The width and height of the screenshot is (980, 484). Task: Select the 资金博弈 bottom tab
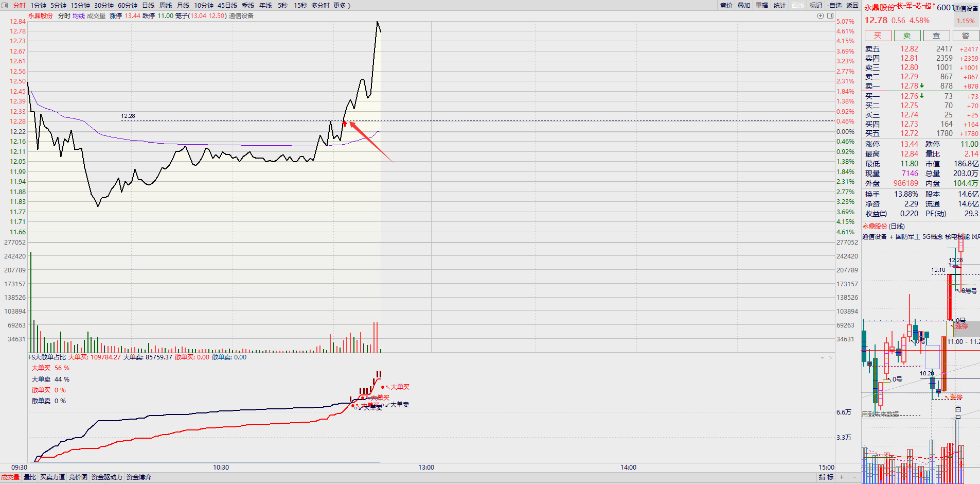(x=139, y=477)
